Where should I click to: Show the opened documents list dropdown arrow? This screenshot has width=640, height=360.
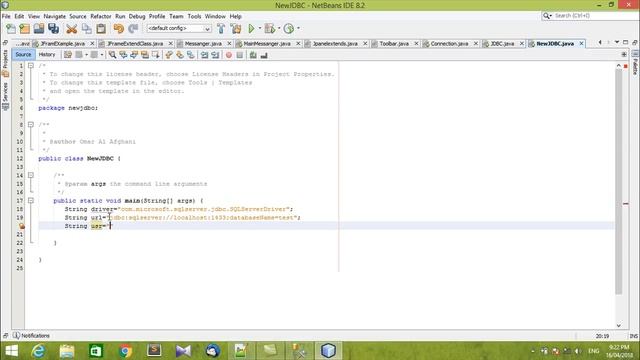(617, 42)
